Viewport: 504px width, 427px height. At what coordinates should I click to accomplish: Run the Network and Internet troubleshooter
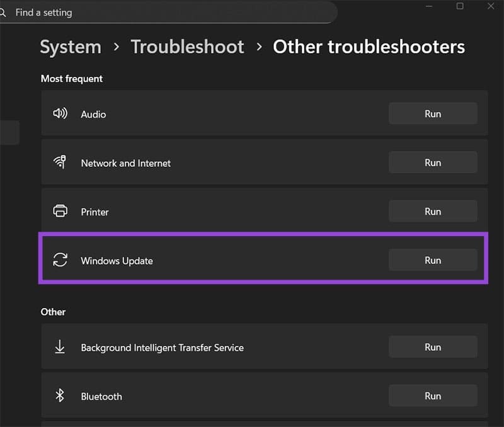click(433, 162)
